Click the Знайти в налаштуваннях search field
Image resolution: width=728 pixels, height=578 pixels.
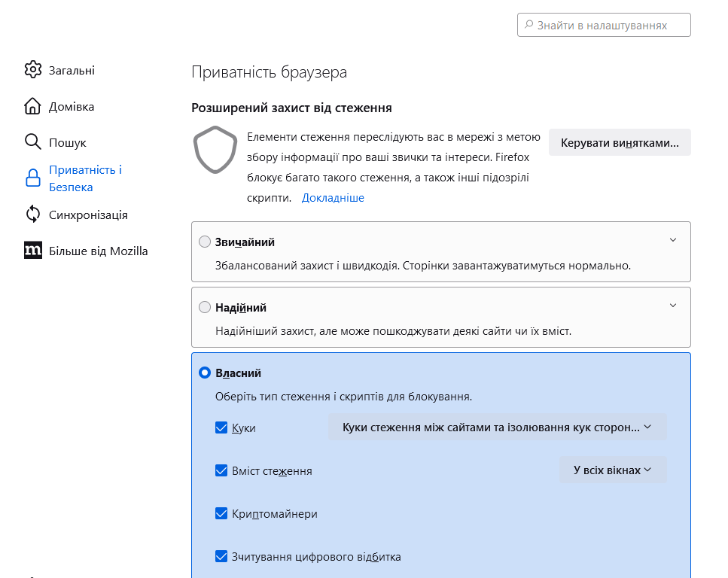pos(604,25)
